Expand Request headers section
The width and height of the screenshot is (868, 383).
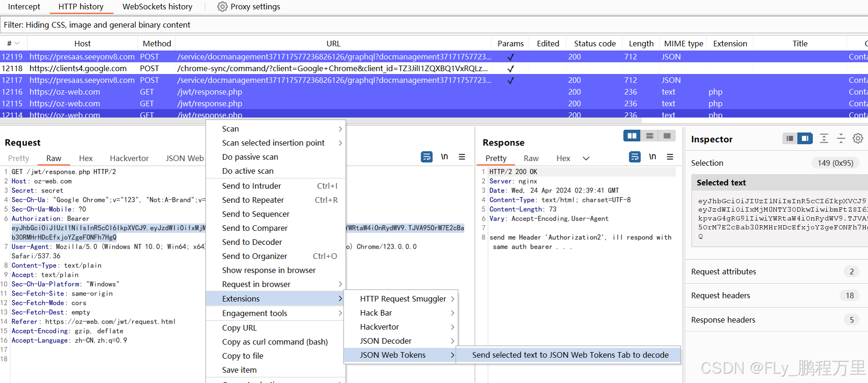(x=776, y=295)
